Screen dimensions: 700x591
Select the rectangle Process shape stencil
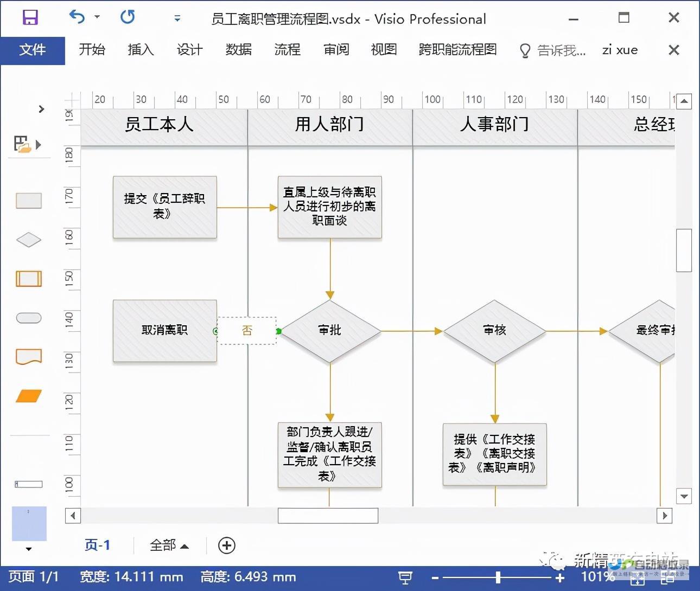[x=29, y=201]
